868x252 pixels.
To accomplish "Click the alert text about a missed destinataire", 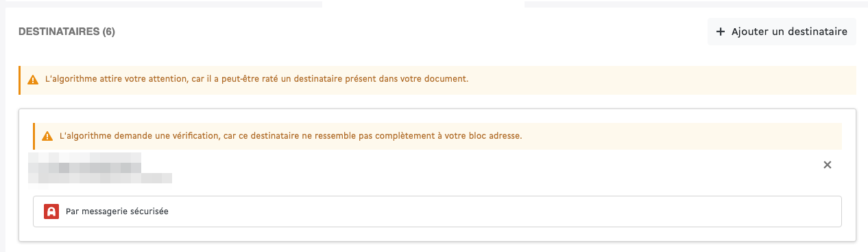I will click(x=256, y=79).
